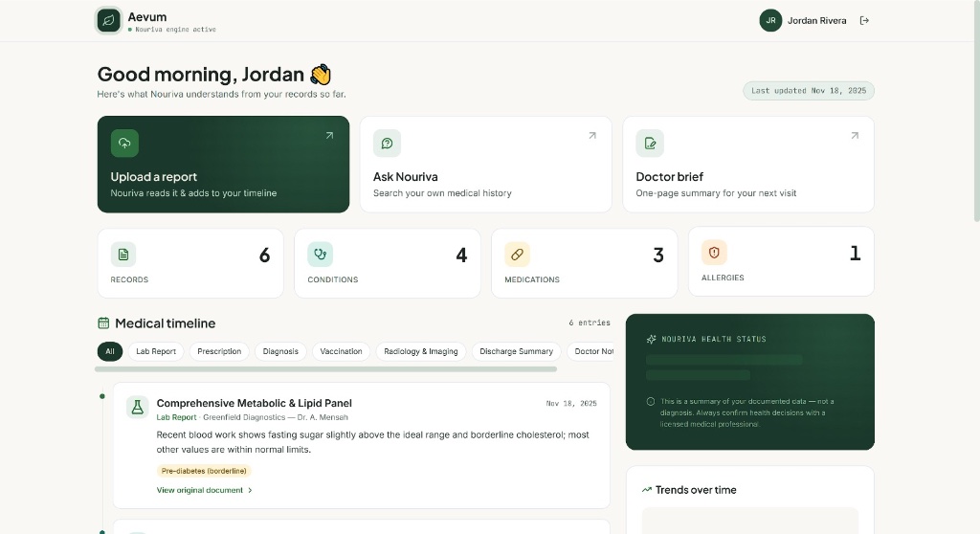
Task: Open the Conditions count card
Action: 388,263
